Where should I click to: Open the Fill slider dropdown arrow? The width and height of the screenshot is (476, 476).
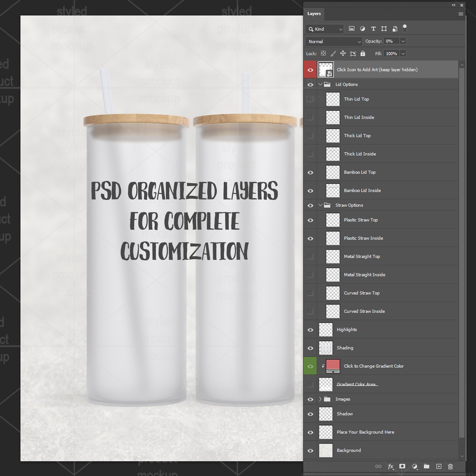[403, 54]
